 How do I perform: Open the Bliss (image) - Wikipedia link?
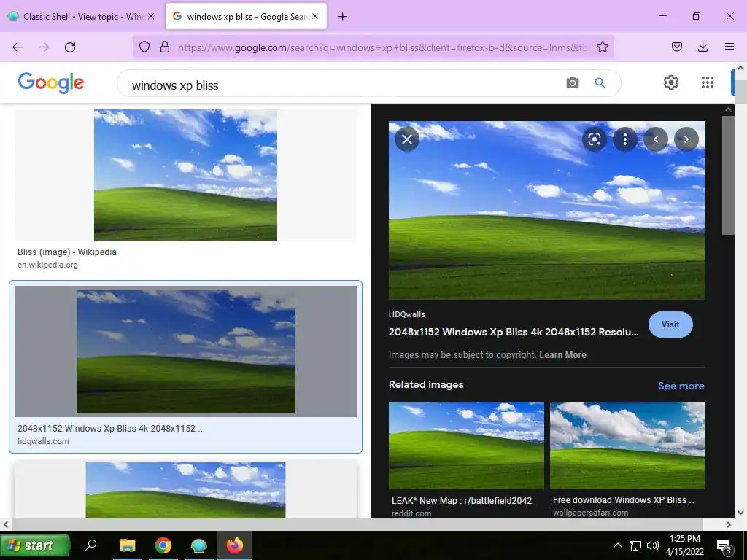point(67,252)
